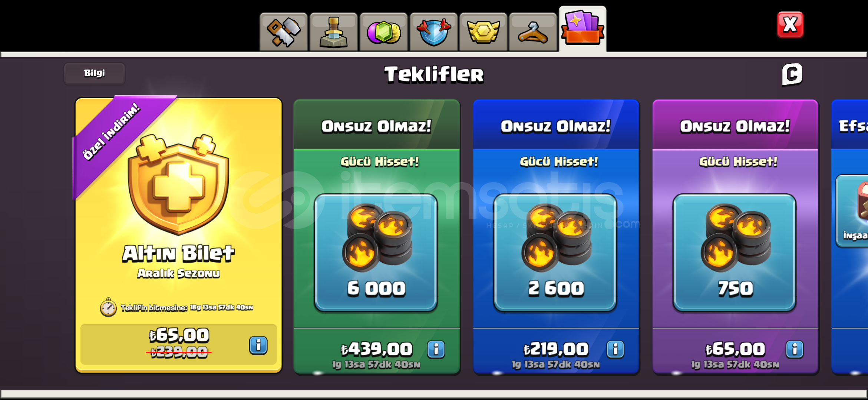Select the blue shield with arrows tab
The width and height of the screenshot is (868, 400).
coord(433,32)
